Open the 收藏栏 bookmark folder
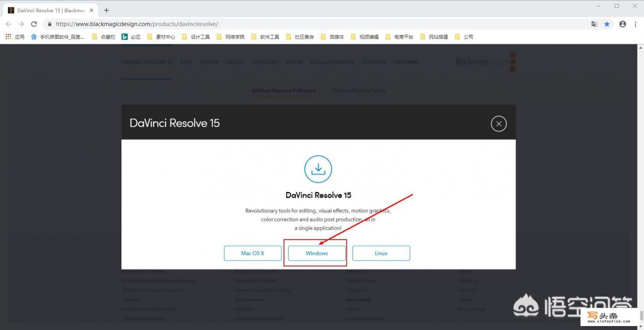 click(103, 37)
